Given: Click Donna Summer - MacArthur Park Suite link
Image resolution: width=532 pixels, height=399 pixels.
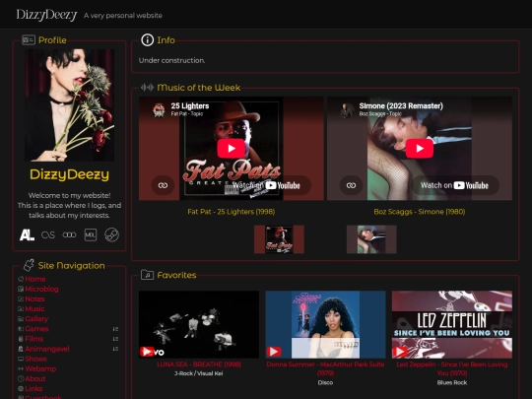Looking at the screenshot, I should coord(325,368).
